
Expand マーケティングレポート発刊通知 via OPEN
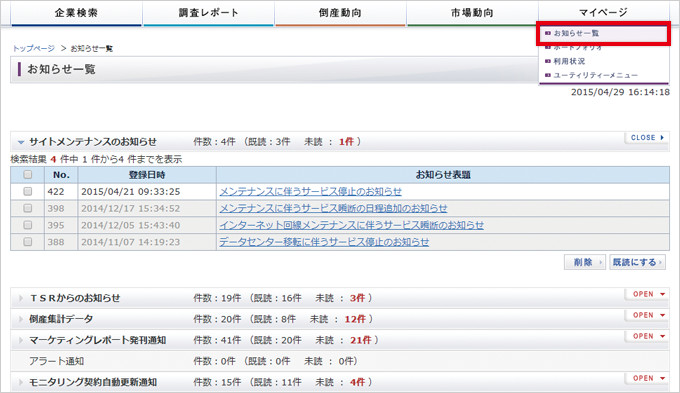[648, 336]
